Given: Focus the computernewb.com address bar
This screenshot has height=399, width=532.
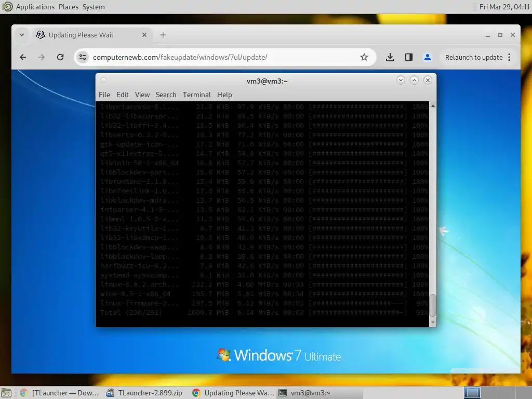Looking at the screenshot, I should click(224, 57).
